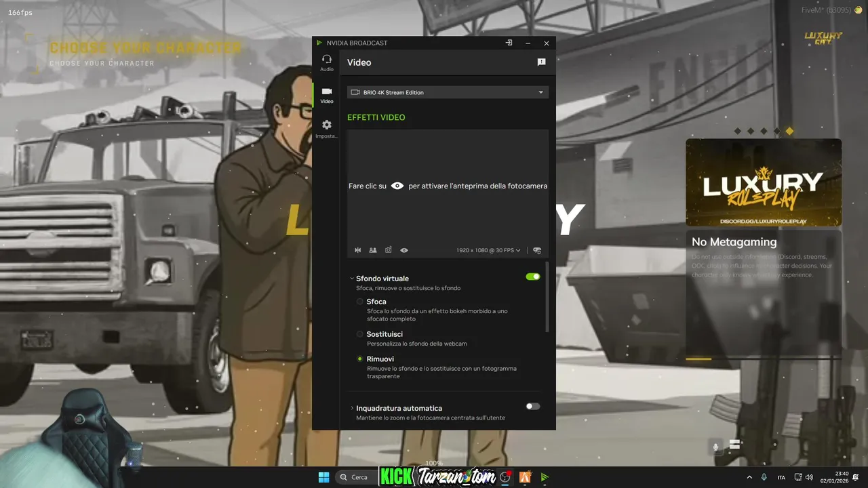Screen dimensions: 868x488
Task: Click the game microphone icon near rifle
Action: pos(715,447)
